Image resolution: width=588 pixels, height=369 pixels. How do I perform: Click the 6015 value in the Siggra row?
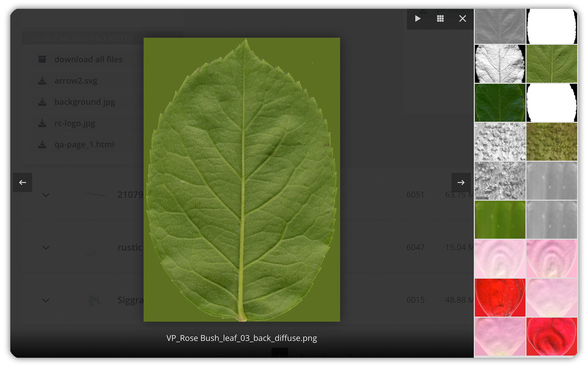[x=415, y=300]
